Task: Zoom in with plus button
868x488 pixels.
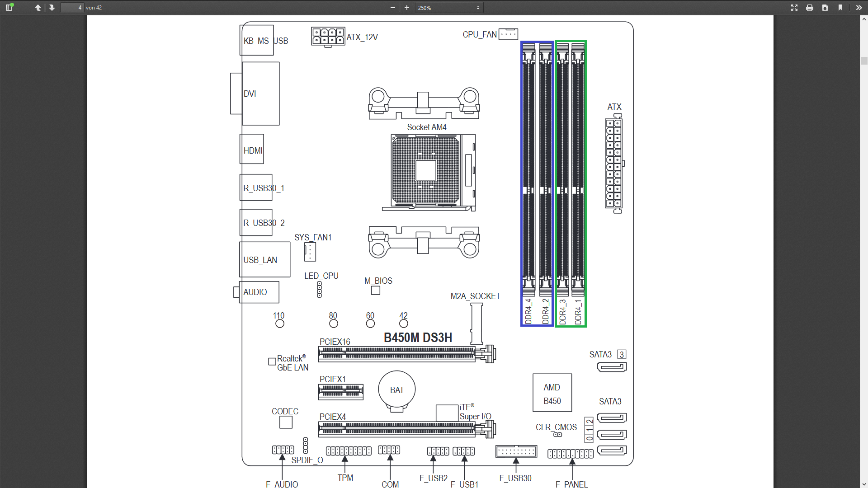Action: (407, 7)
